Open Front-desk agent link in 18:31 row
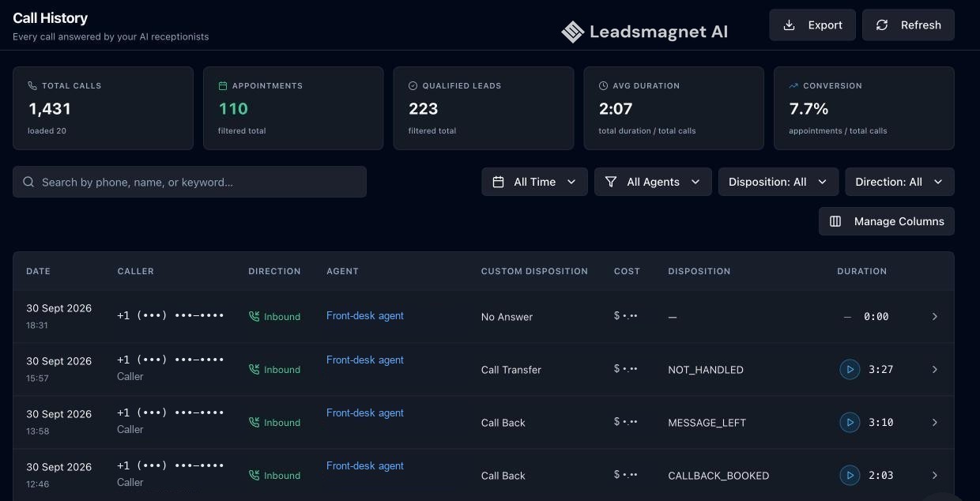The width and height of the screenshot is (980, 501). pyautogui.click(x=365, y=315)
